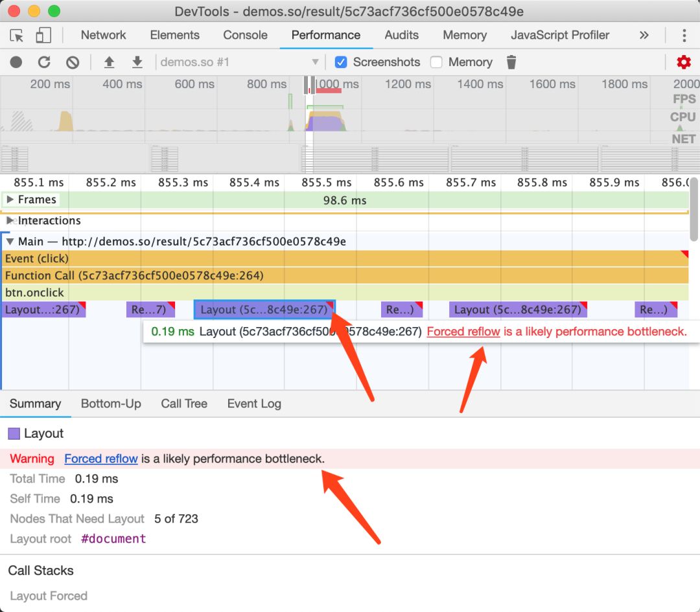This screenshot has width=700, height=612.
Task: Click the Call Stacks heading
Action: point(41,571)
